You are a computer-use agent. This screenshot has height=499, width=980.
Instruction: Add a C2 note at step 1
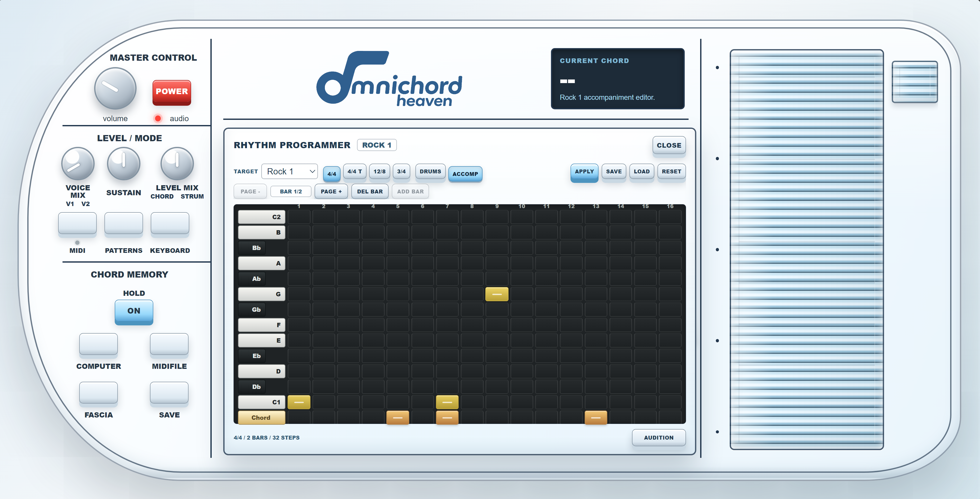click(x=299, y=217)
